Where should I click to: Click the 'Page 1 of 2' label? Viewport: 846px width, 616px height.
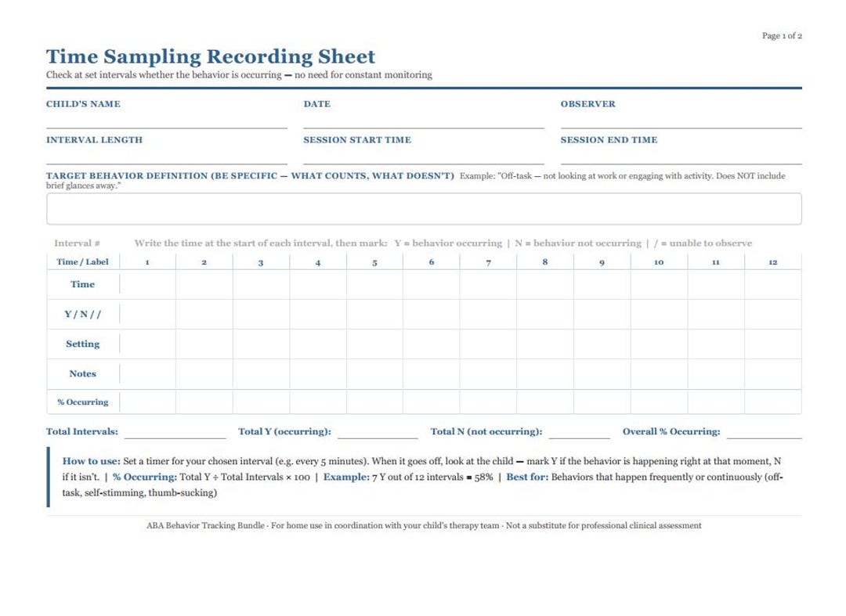[782, 35]
